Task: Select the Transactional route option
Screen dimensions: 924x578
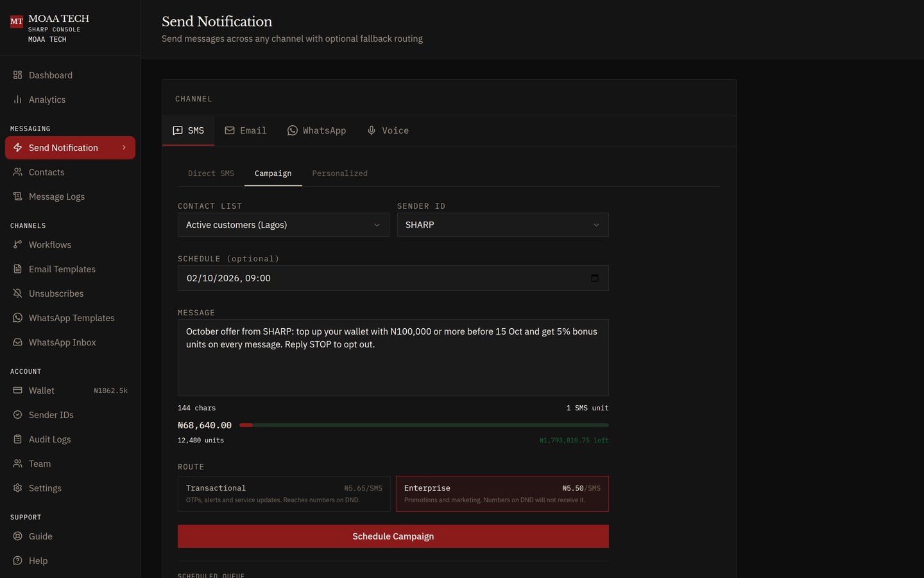Action: [x=284, y=494]
